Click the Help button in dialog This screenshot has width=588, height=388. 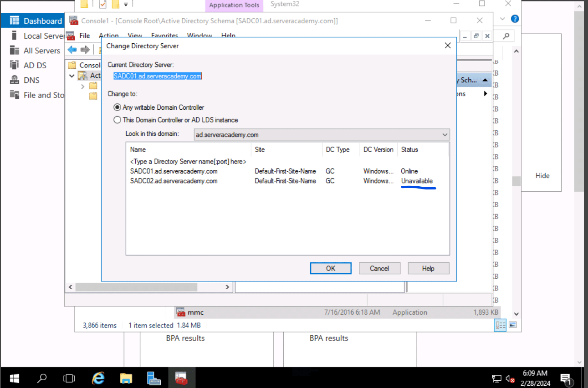point(428,268)
